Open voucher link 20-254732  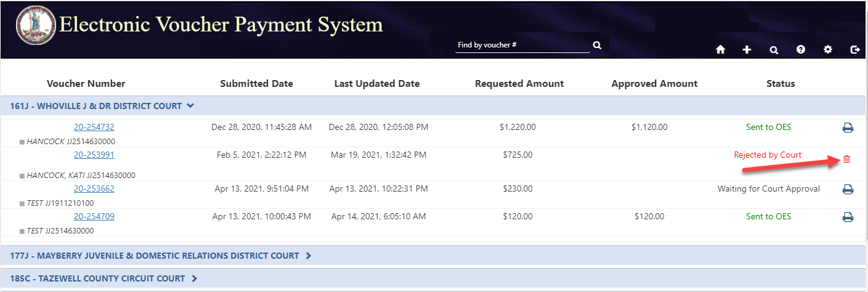pos(94,128)
